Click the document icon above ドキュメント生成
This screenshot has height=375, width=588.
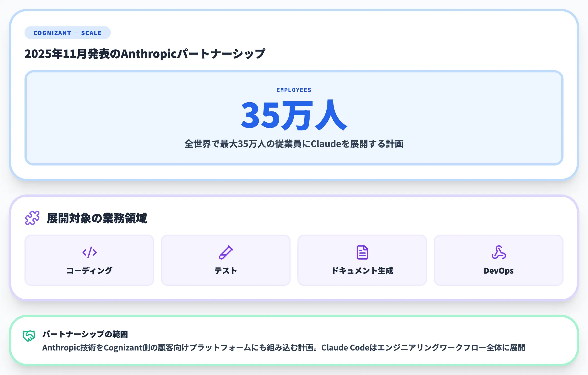point(362,252)
